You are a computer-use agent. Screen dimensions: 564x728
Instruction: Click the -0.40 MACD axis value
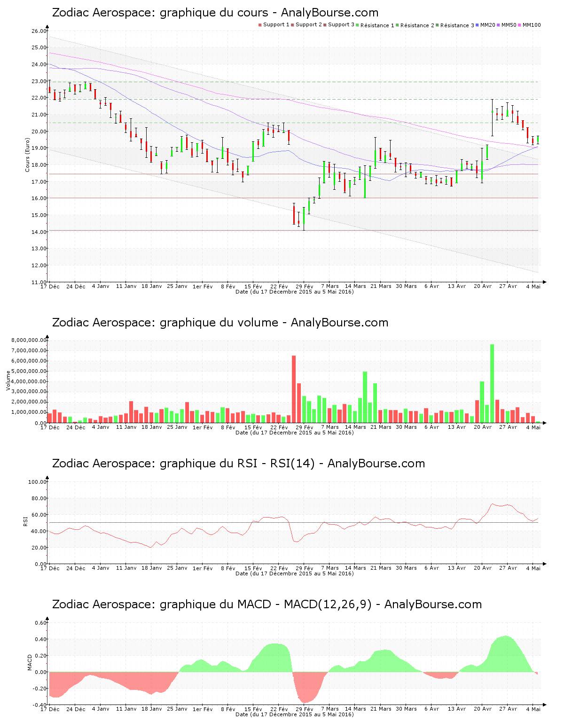40,705
